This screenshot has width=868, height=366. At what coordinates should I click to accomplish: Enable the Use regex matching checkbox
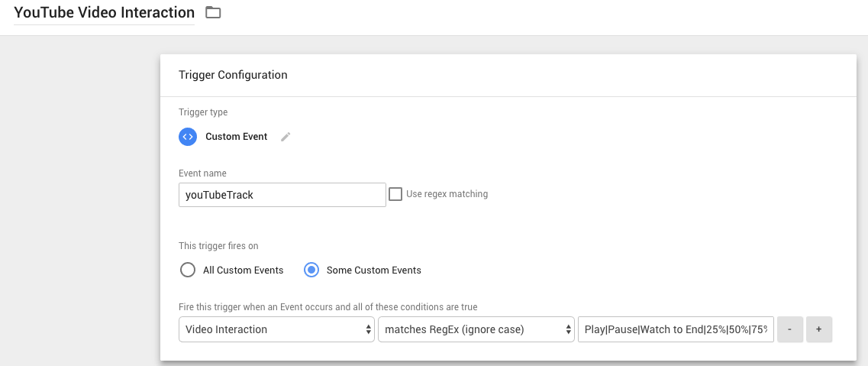pyautogui.click(x=395, y=194)
